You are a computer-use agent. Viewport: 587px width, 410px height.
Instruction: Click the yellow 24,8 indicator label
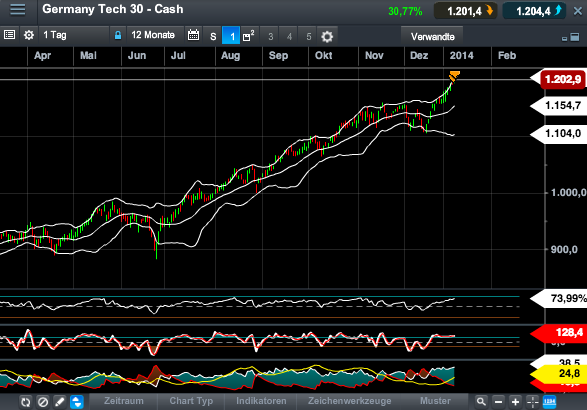coord(559,373)
